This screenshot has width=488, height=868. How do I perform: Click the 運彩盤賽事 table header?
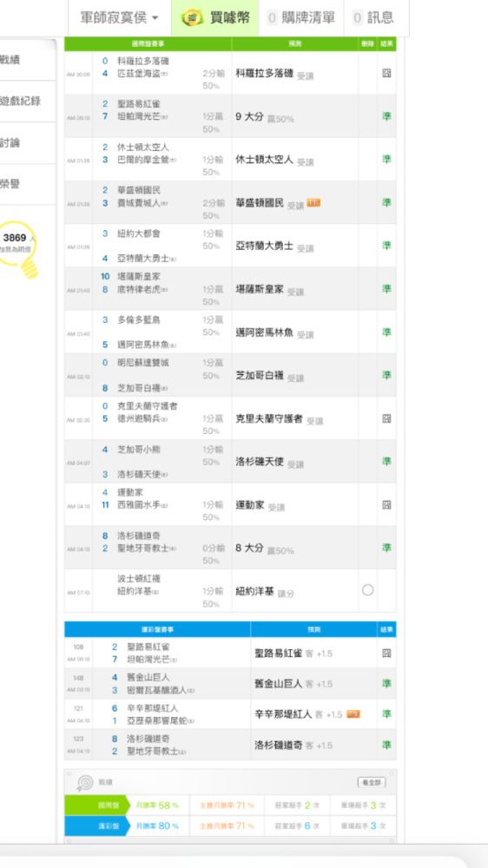click(x=157, y=629)
